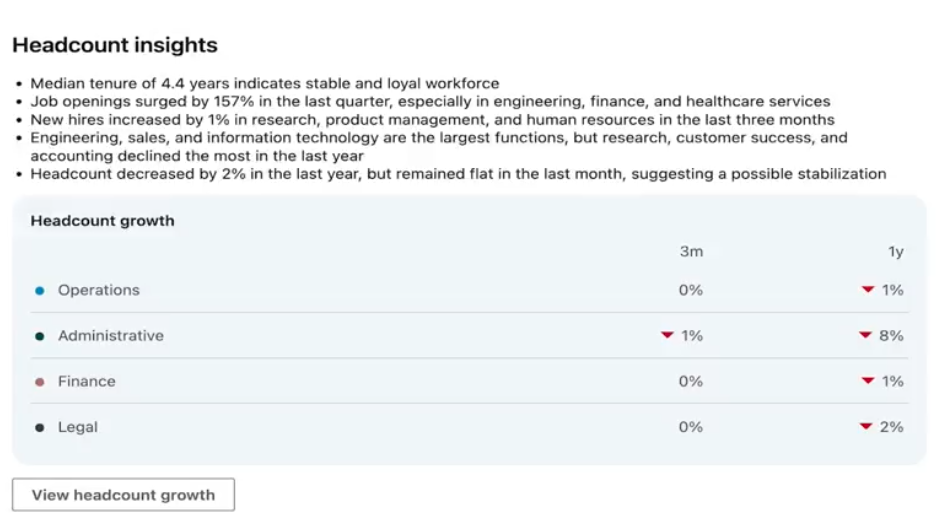Click the Headcount insights heading
The width and height of the screenshot is (938, 526).
[x=115, y=45]
